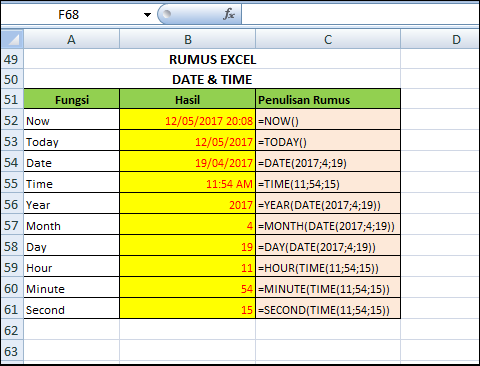This screenshot has width=480, height=366.
Task: Select row 58 header
Action: pyautogui.click(x=12, y=246)
